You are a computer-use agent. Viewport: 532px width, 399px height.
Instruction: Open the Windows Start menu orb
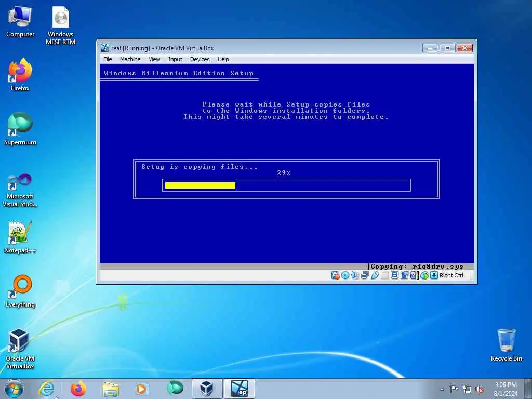(x=14, y=389)
